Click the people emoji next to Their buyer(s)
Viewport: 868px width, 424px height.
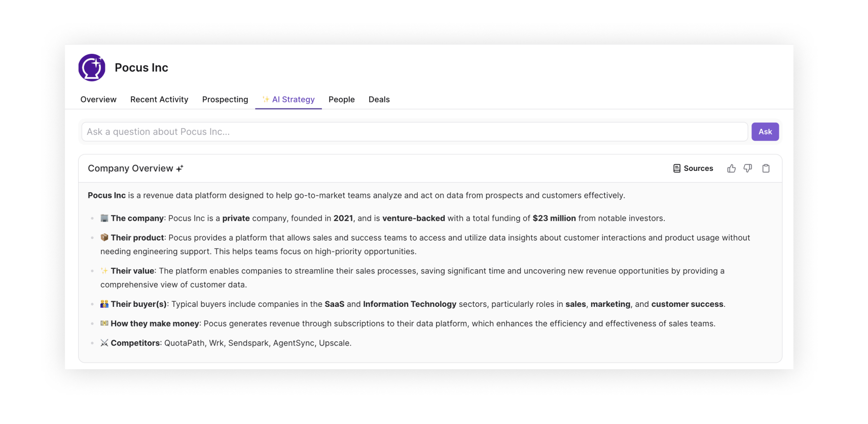tap(104, 304)
